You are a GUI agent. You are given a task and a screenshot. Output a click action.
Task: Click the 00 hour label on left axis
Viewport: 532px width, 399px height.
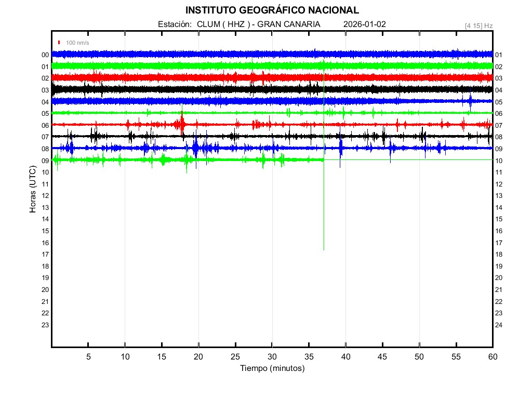tap(45, 55)
